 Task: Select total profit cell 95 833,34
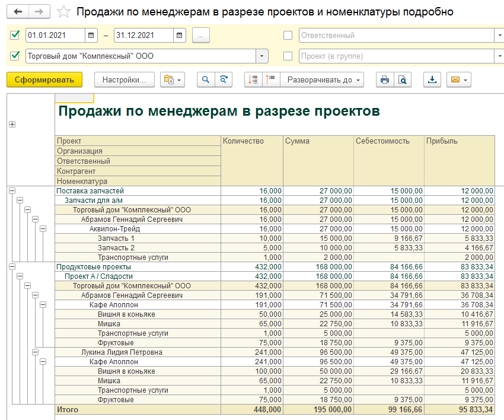pyautogui.click(x=460, y=409)
